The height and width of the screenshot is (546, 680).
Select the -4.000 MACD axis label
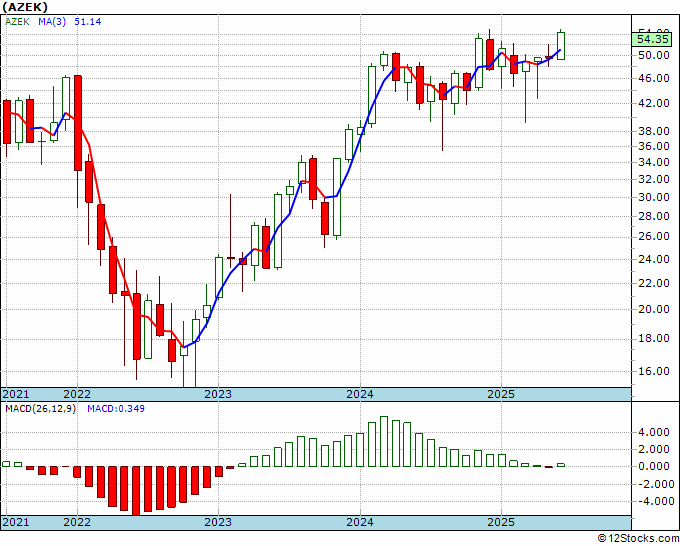coord(657,501)
